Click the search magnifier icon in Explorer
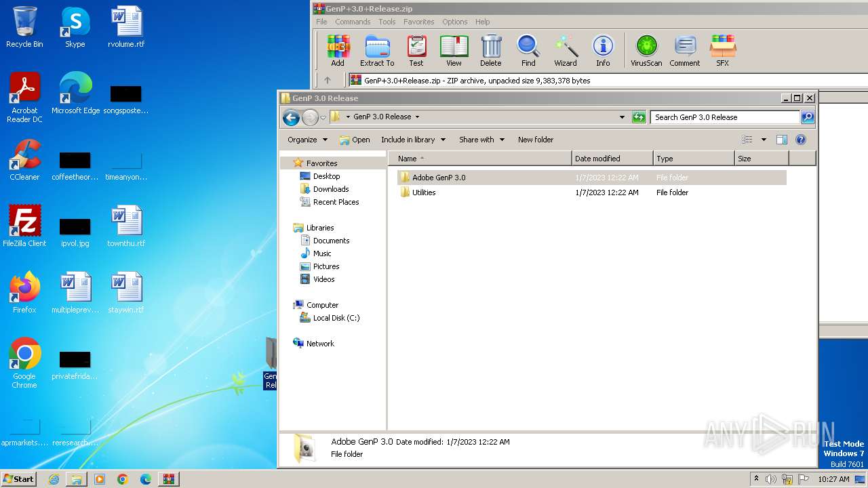Image resolution: width=868 pixels, height=488 pixels. [x=807, y=117]
